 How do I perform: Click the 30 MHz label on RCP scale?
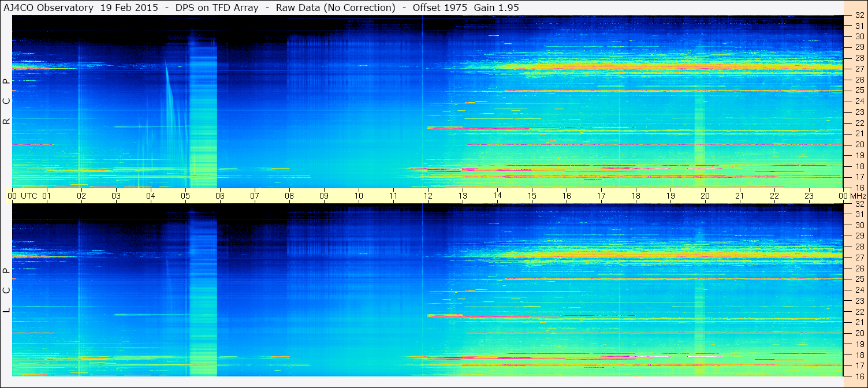(859, 36)
